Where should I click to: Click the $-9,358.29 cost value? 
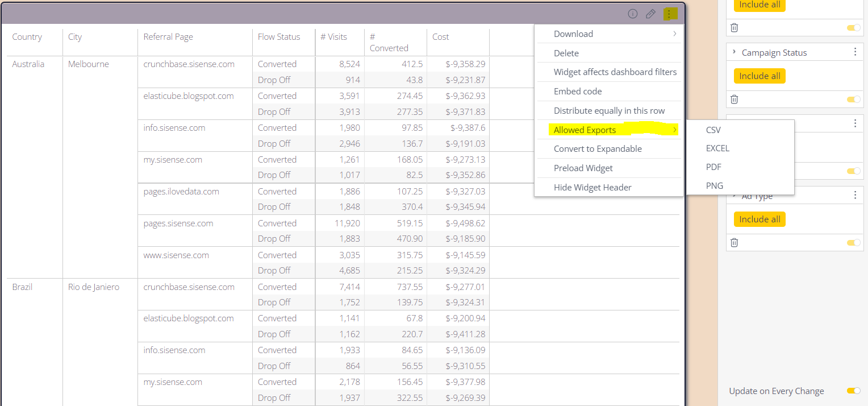click(465, 64)
